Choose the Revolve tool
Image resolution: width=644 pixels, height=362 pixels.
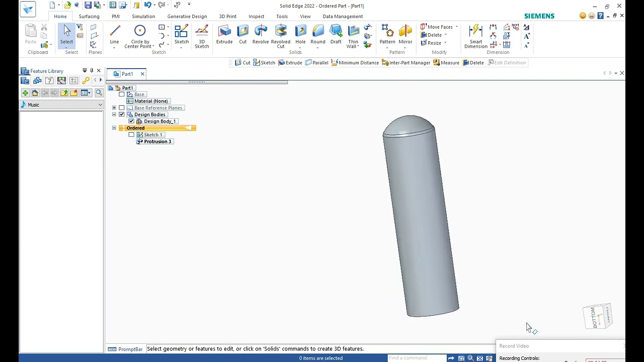(261, 35)
